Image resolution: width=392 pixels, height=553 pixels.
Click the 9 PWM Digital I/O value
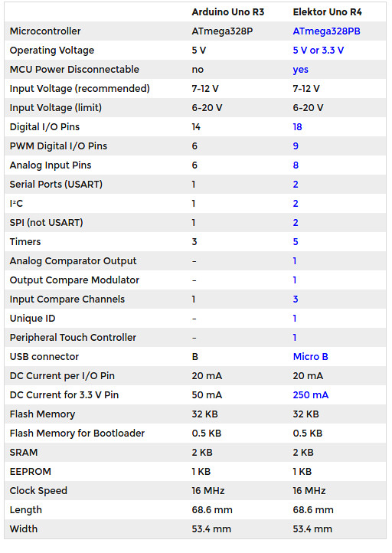[296, 146]
